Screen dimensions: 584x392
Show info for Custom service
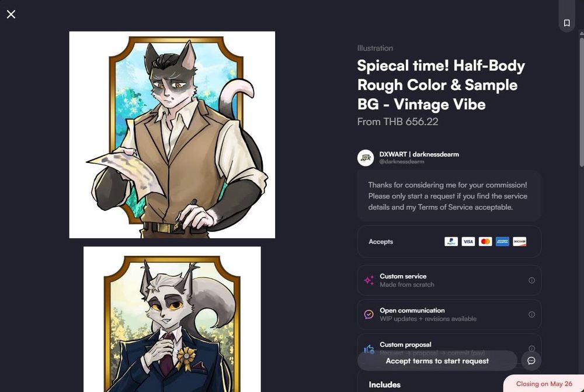click(x=531, y=280)
